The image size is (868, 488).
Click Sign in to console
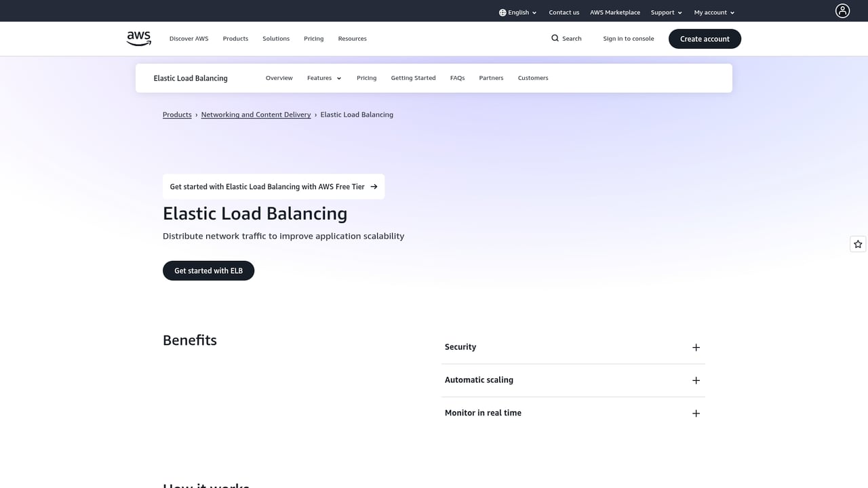click(x=628, y=39)
